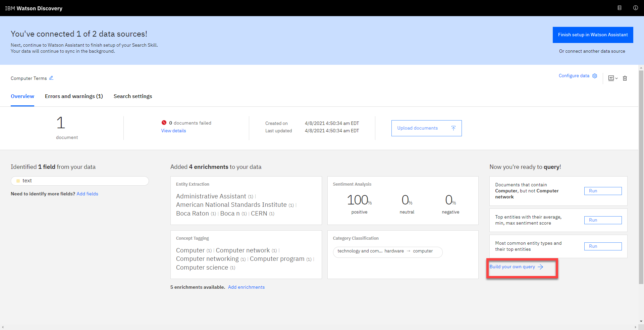Open the API information dropdown

click(613, 78)
